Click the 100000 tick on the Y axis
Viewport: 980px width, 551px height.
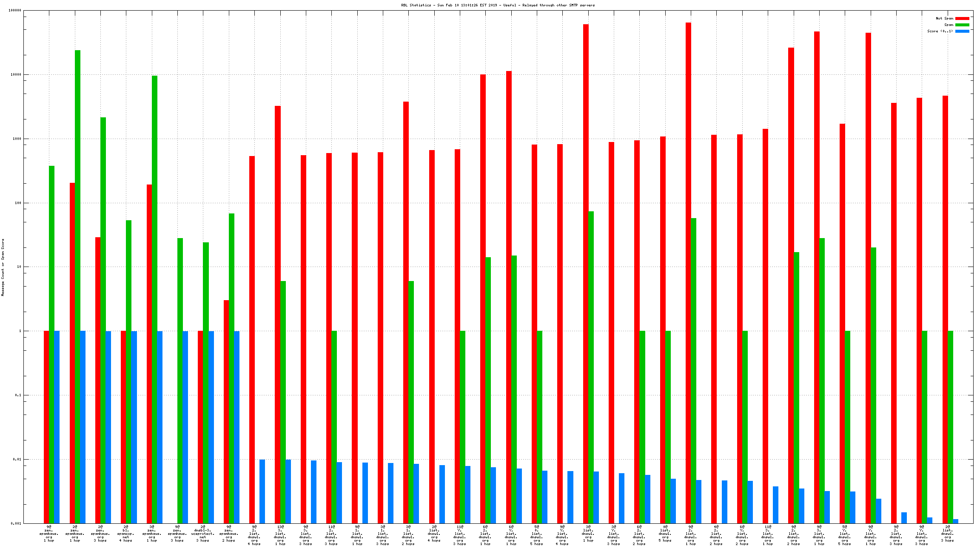click(15, 11)
